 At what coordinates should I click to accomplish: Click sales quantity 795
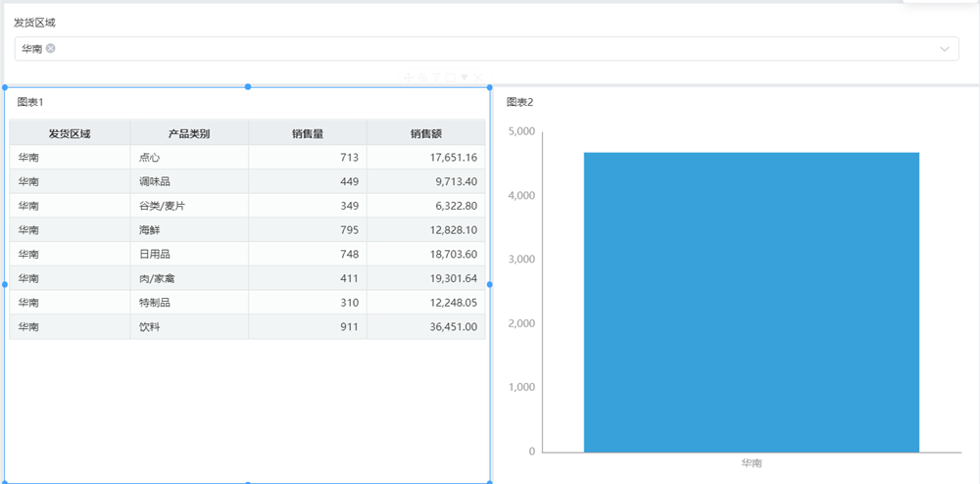click(x=308, y=230)
